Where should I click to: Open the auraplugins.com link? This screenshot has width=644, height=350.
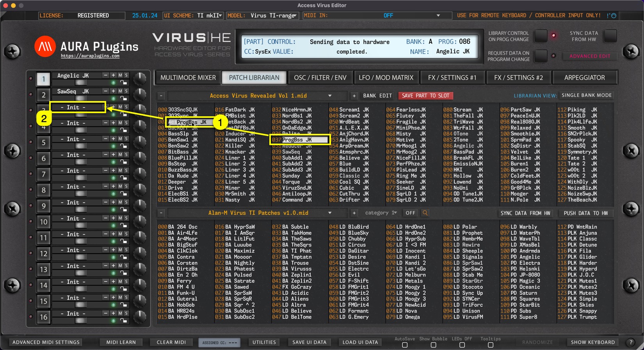[90, 56]
